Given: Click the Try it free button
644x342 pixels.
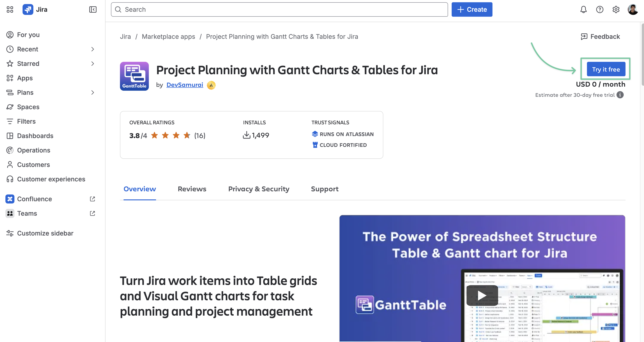Looking at the screenshot, I should click(606, 69).
